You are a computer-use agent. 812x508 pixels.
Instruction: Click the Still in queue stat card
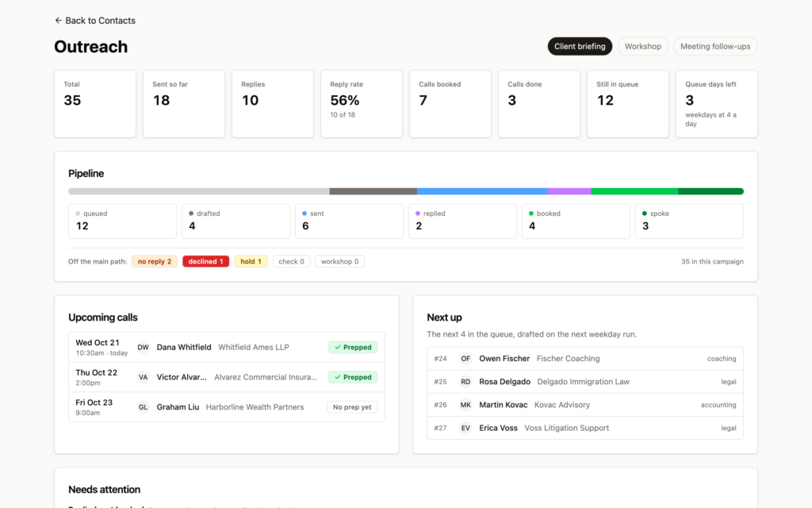click(628, 104)
